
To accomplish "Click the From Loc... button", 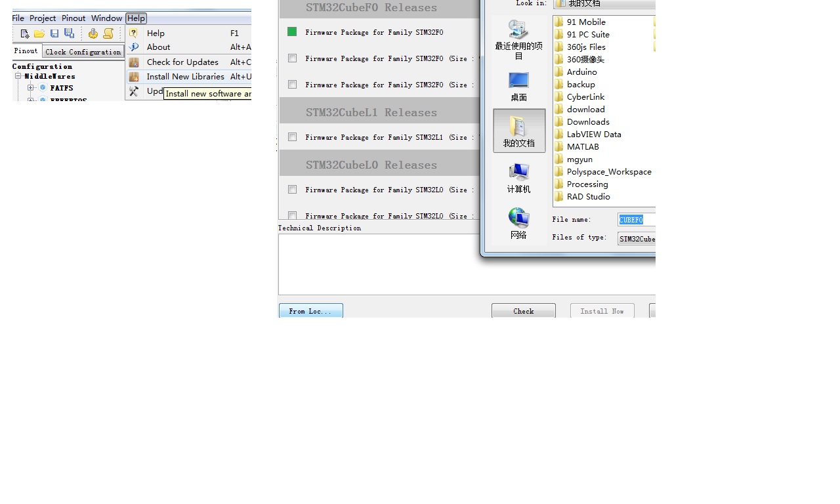I will (x=311, y=311).
